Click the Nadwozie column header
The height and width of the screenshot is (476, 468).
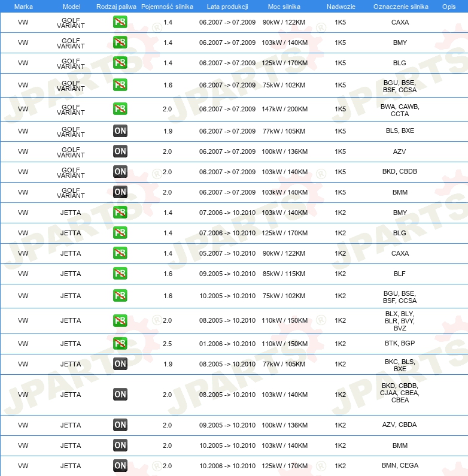coord(341,7)
